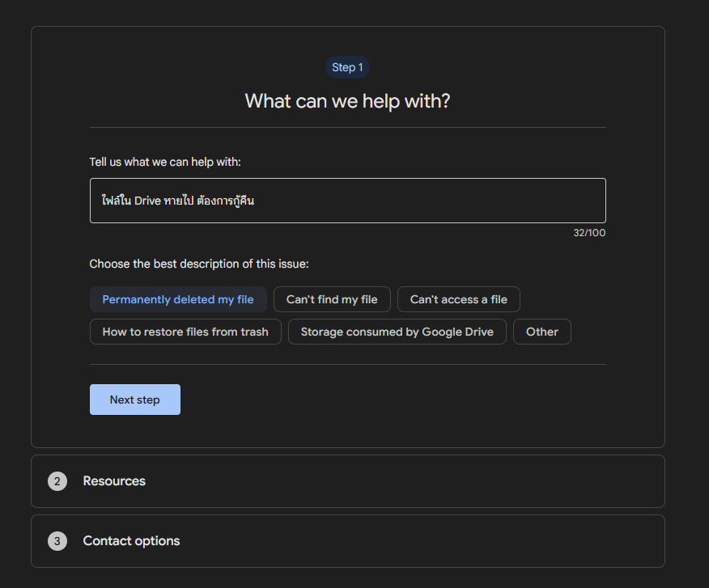Click the 'Next step' button
This screenshot has width=709, height=588.
point(134,400)
